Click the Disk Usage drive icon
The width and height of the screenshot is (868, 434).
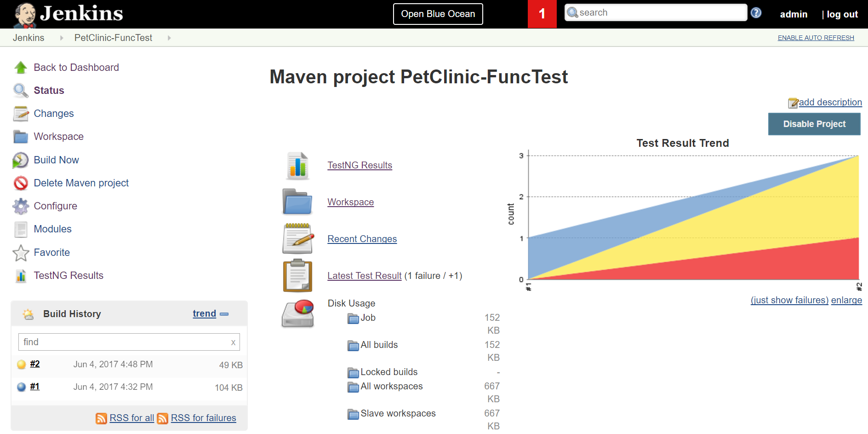pos(298,313)
